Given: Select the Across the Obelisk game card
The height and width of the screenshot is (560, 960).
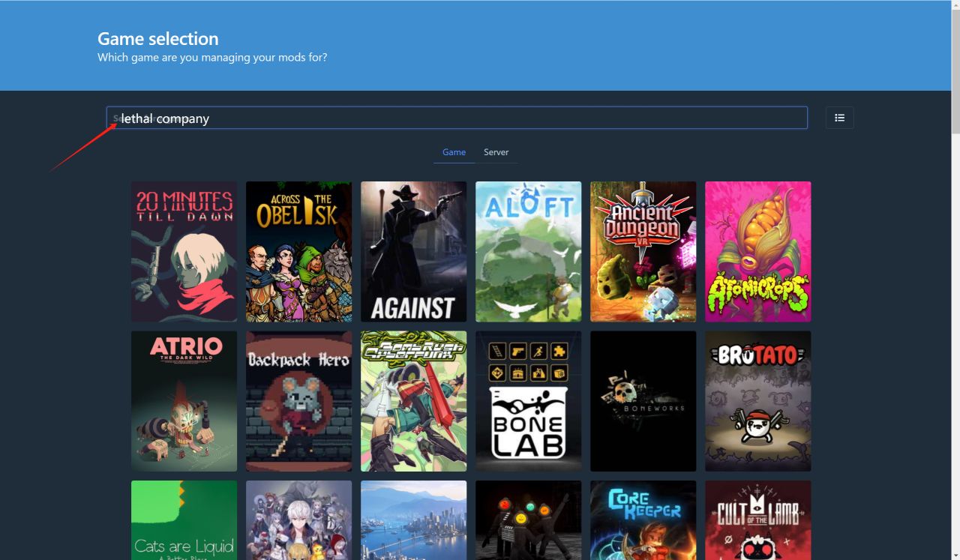Looking at the screenshot, I should tap(298, 252).
